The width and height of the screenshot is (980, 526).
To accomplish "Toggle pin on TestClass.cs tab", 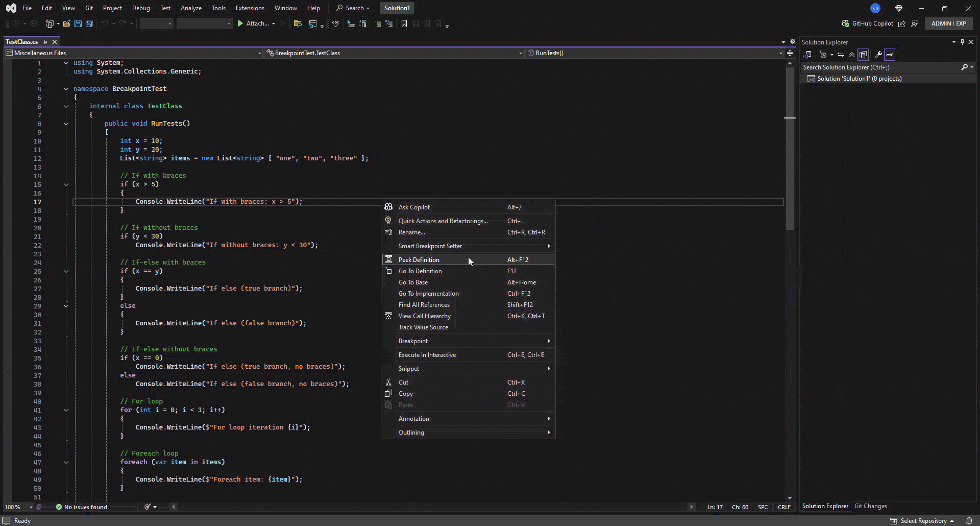I will [x=45, y=42].
